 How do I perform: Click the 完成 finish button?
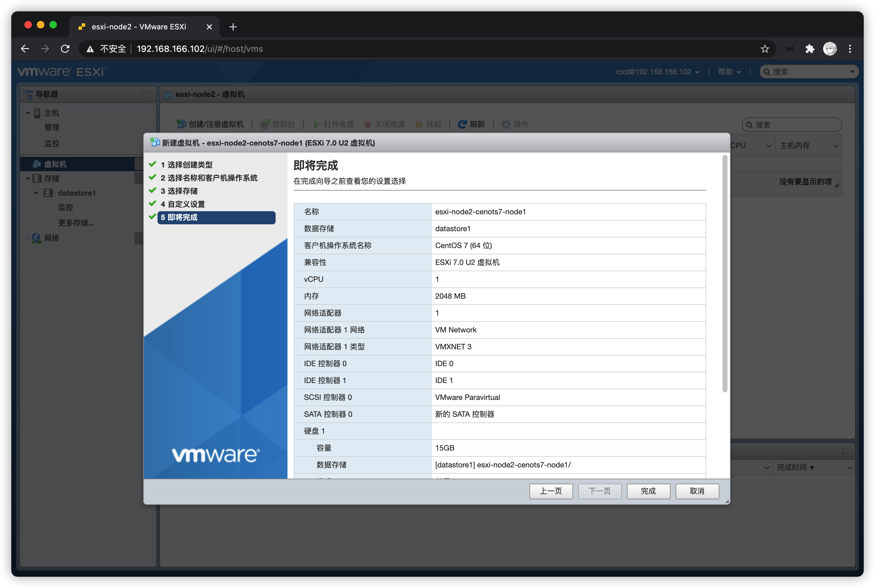tap(648, 491)
